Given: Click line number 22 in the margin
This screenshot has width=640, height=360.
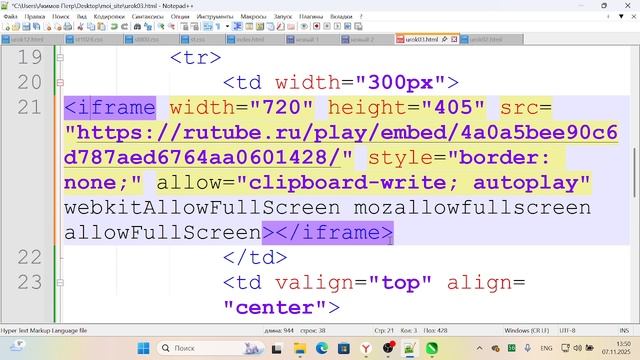Looking at the screenshot, I should 29,258.
